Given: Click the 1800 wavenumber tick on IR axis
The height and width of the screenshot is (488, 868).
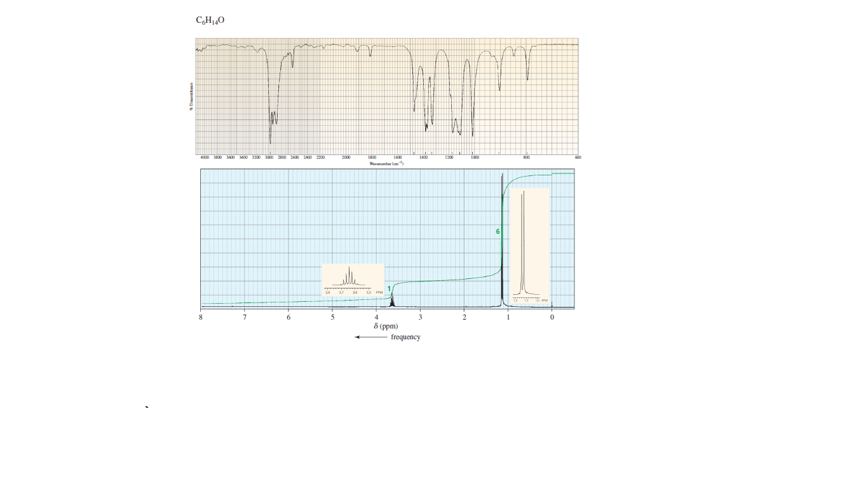Looking at the screenshot, I should pos(372,157).
